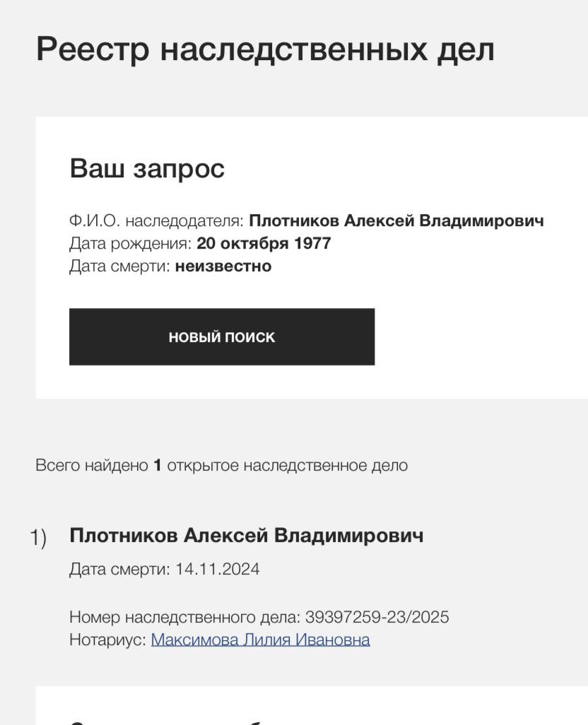Screen dimensions: 588x725
Task: Click the НОВЫЙ ПОИСК button
Action: click(221, 337)
